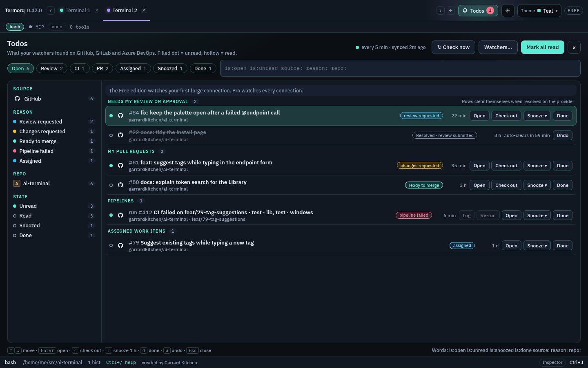Viewport: 588px width, 368px height.
Task: Undo the resolved #22 row
Action: click(562, 135)
